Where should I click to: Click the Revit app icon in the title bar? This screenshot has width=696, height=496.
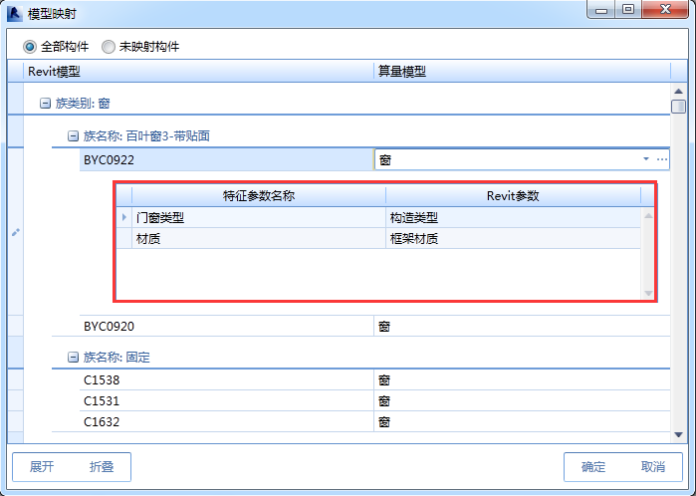pyautogui.click(x=15, y=13)
